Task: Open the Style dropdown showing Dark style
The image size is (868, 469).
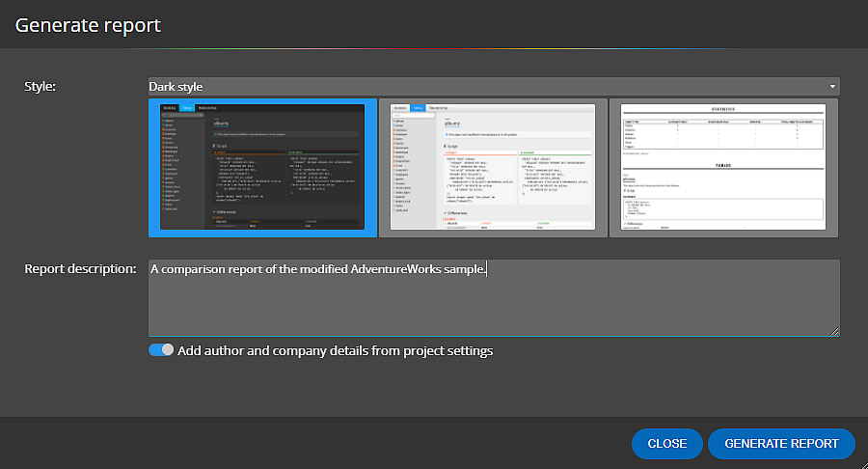Action: (x=494, y=87)
